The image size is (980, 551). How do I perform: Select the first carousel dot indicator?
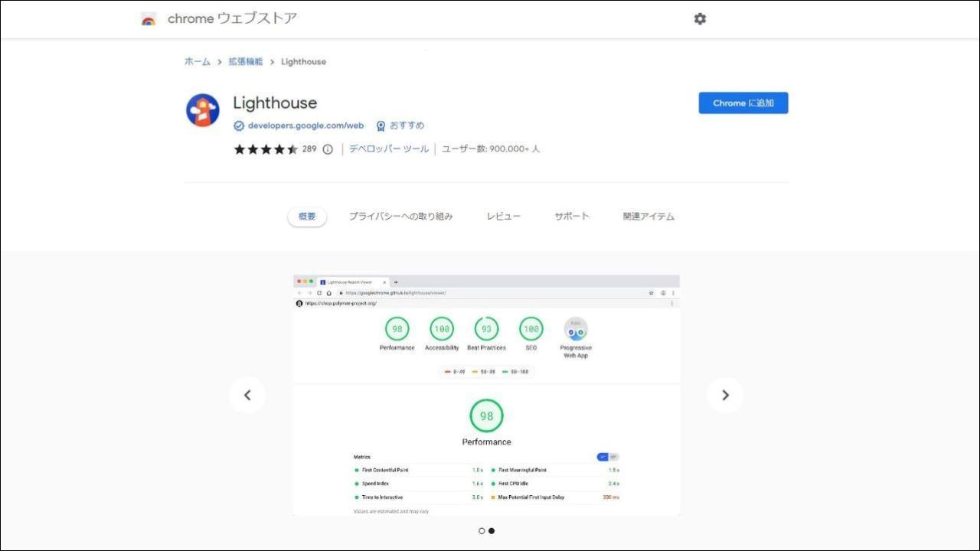482,530
